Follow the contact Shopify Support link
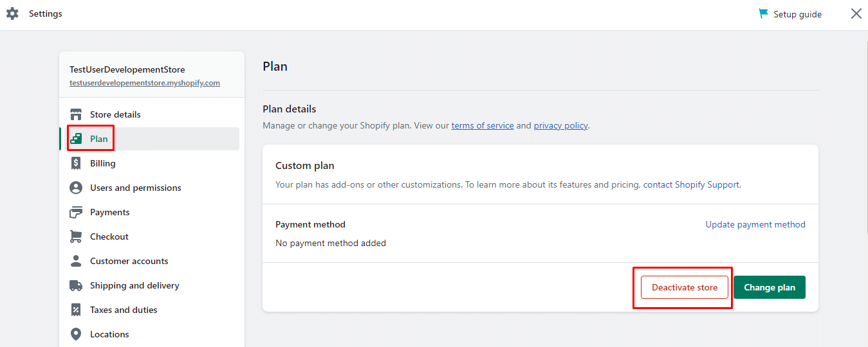This screenshot has width=868, height=347. [x=691, y=184]
